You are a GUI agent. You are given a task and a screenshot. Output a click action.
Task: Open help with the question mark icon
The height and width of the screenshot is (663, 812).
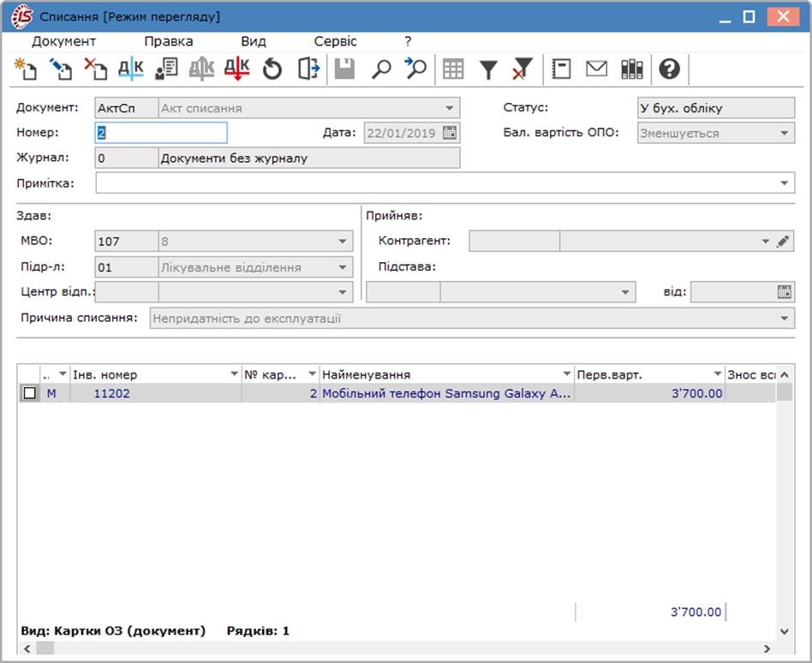[669, 69]
